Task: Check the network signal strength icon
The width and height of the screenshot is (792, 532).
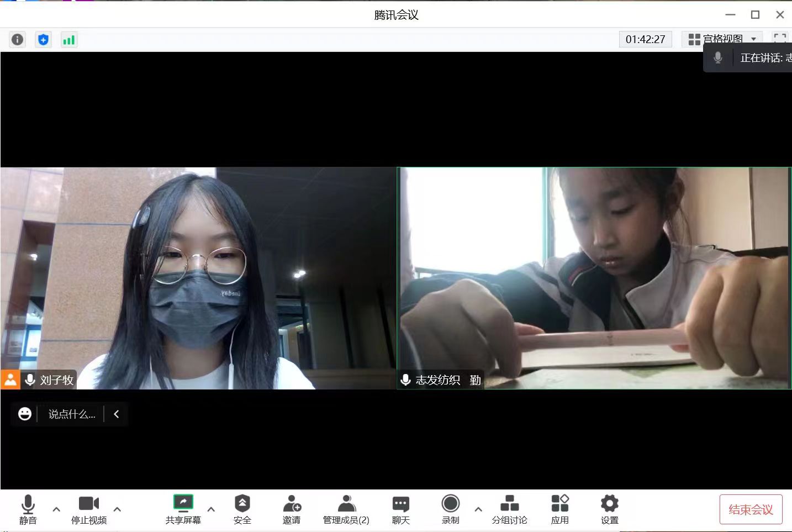Action: tap(69, 40)
